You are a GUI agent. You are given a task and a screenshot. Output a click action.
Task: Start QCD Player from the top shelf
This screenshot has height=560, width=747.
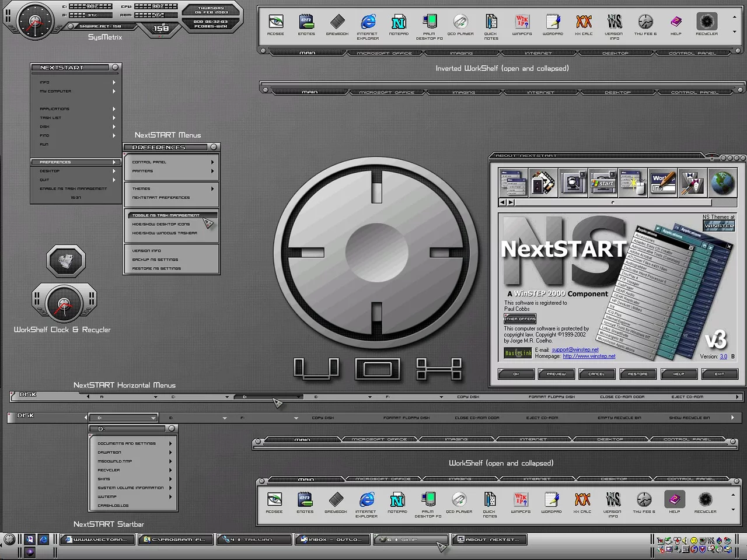click(x=460, y=22)
